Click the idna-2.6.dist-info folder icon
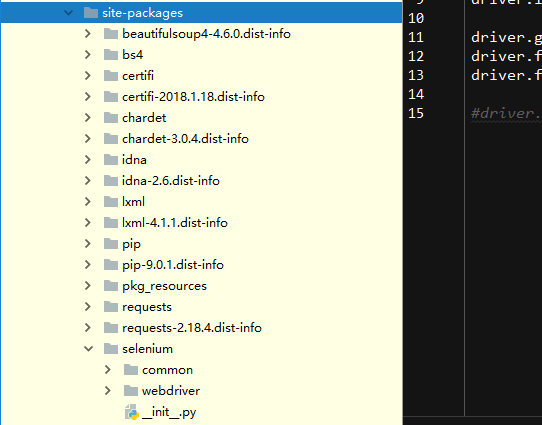 tap(111, 181)
